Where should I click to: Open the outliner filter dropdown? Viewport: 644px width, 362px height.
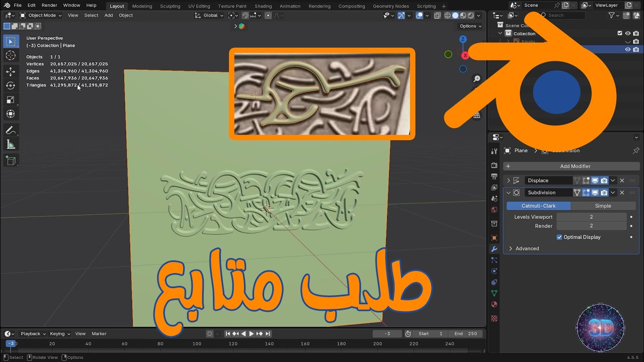click(614, 16)
